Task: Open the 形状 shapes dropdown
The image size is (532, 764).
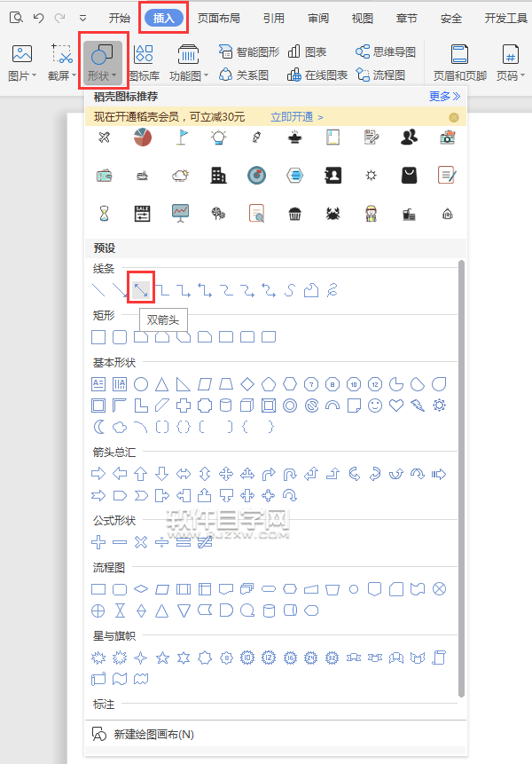Action: (103, 62)
